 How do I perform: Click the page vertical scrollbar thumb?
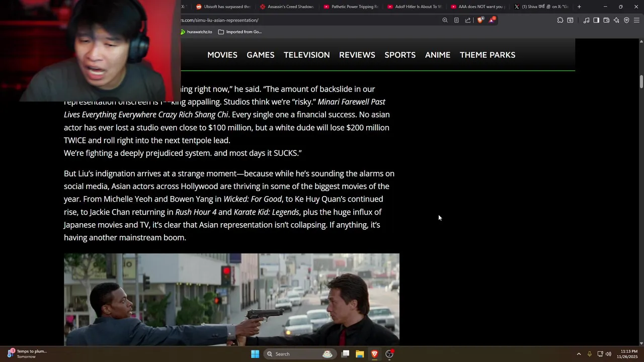point(641,81)
